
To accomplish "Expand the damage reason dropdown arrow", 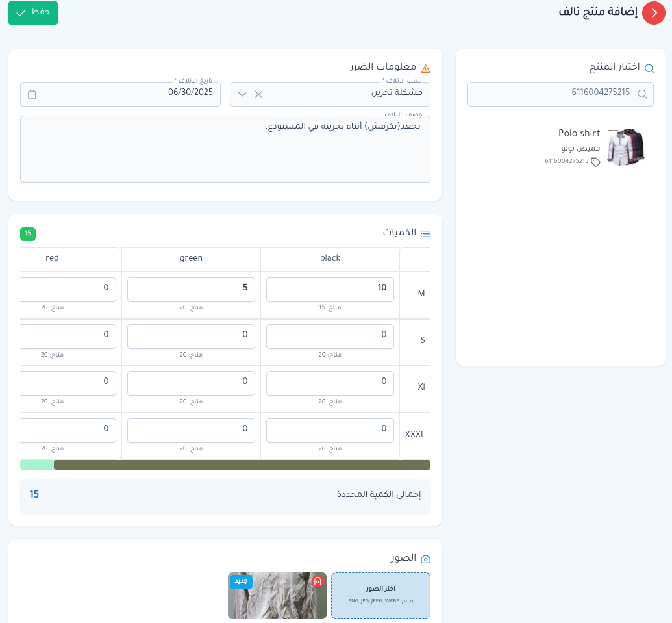I will [242, 94].
